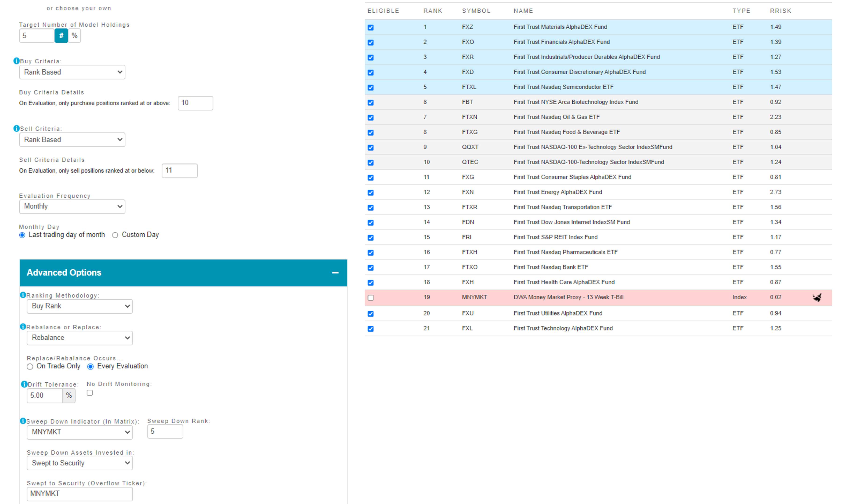Switch holdings mode to percent
This screenshot has height=504, width=846.
point(75,36)
